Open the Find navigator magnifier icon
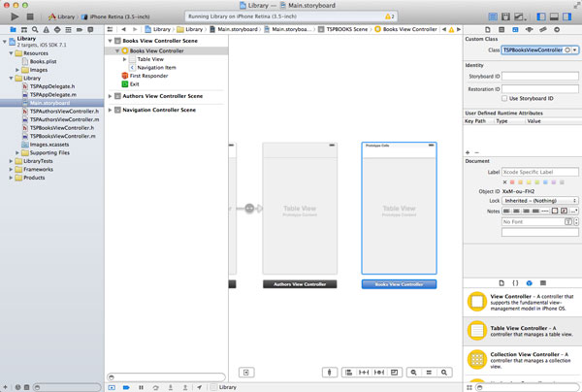The height and width of the screenshot is (392, 582). point(35,29)
